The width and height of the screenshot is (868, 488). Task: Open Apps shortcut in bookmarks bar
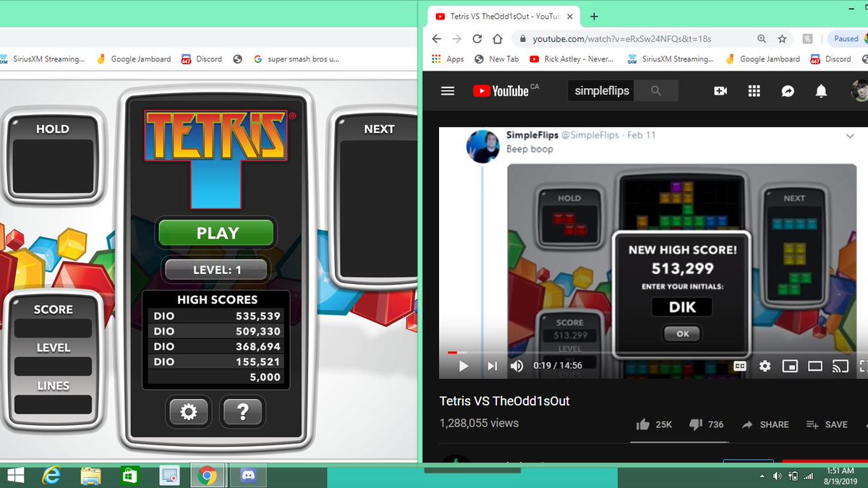point(448,59)
